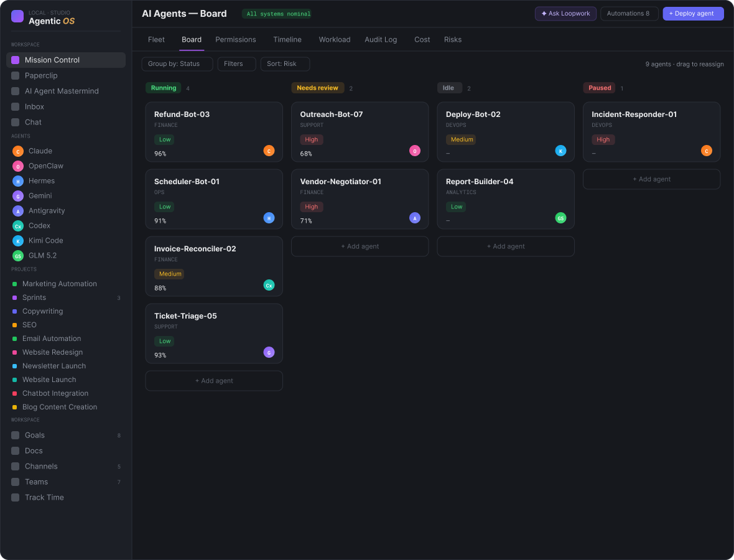Switch to the Fleet tab
Screen dimensions: 734x560
[x=156, y=40]
